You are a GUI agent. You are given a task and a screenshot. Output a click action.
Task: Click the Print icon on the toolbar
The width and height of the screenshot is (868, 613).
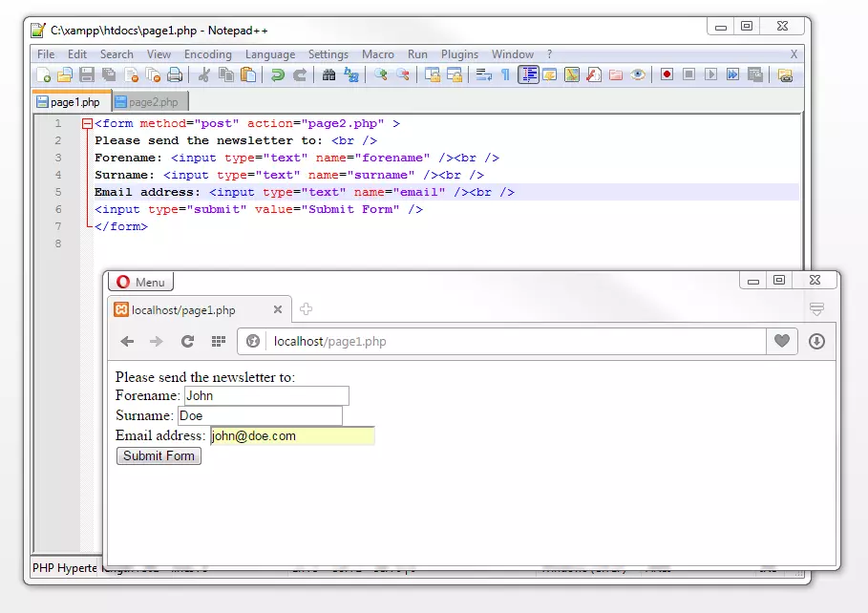[x=177, y=76]
